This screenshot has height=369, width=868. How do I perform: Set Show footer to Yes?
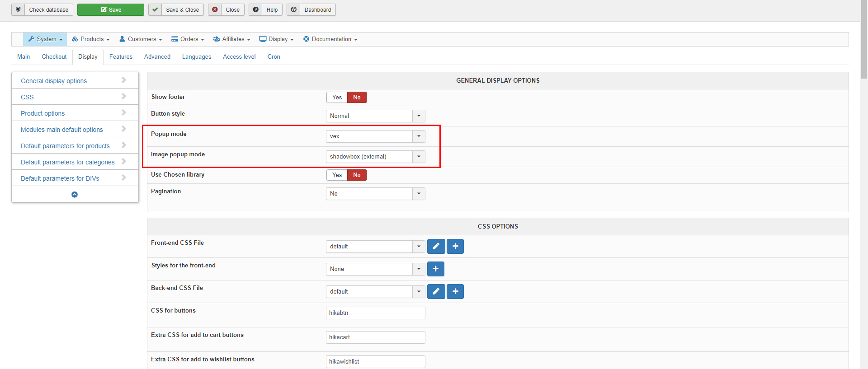point(337,97)
